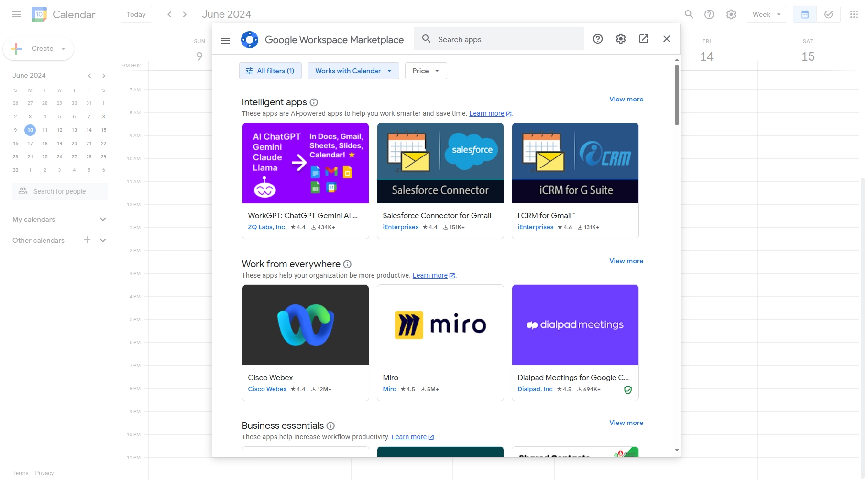Open Marketplace help icon
This screenshot has height=480, width=868.
click(x=598, y=39)
